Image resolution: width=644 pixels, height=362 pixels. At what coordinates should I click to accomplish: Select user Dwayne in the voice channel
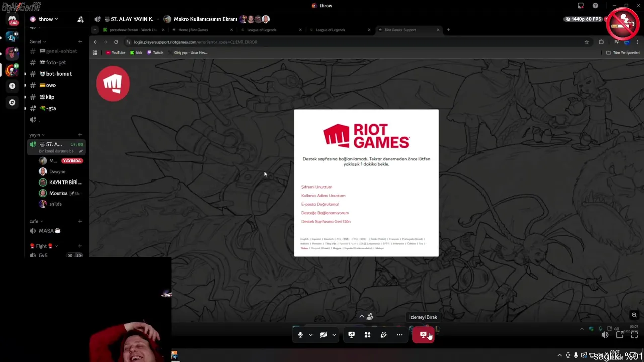pos(57,172)
